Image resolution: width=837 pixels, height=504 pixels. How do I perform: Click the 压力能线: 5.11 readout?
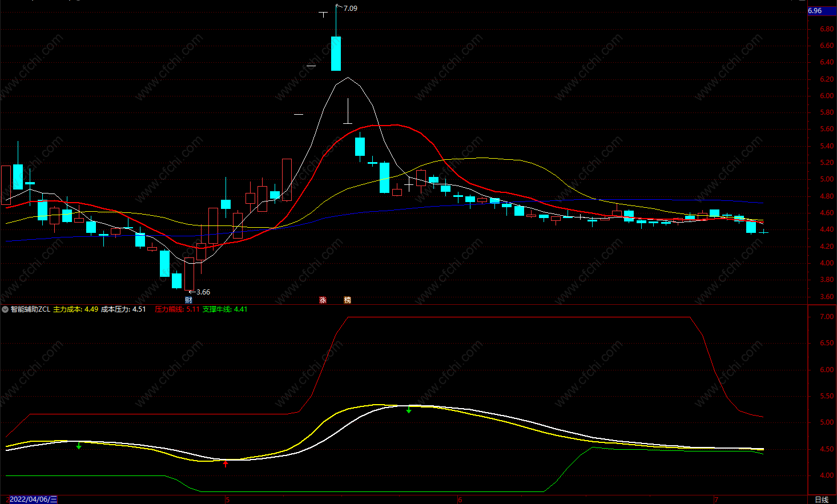pyautogui.click(x=177, y=309)
